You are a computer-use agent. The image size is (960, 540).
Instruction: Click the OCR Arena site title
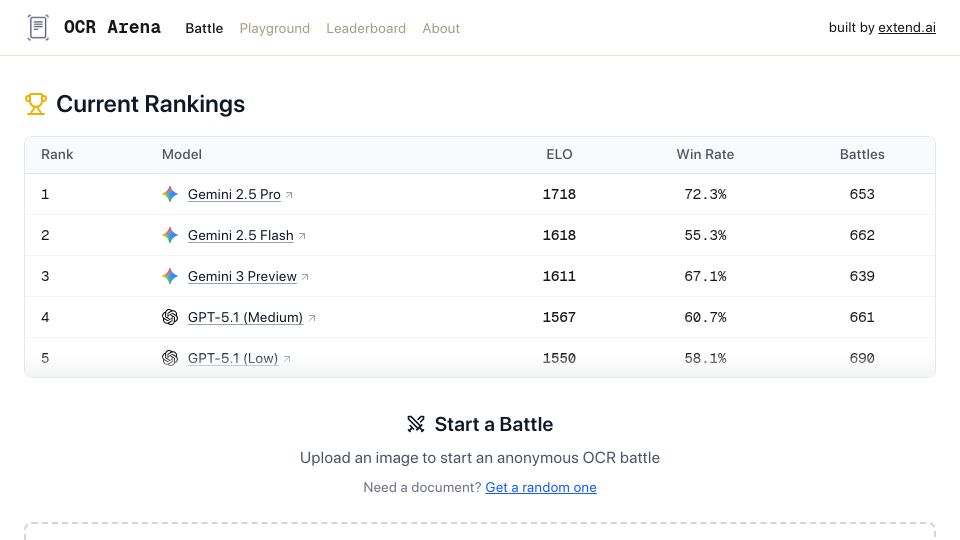click(x=113, y=28)
